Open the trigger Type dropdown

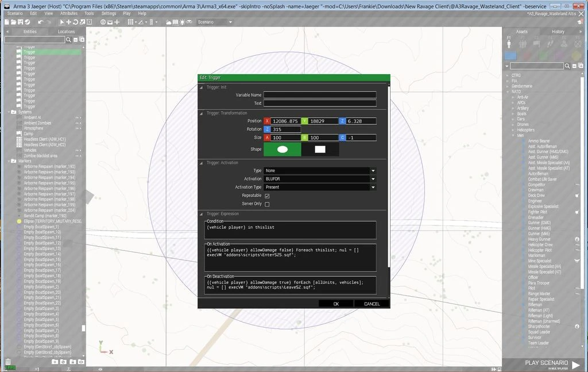tap(319, 171)
